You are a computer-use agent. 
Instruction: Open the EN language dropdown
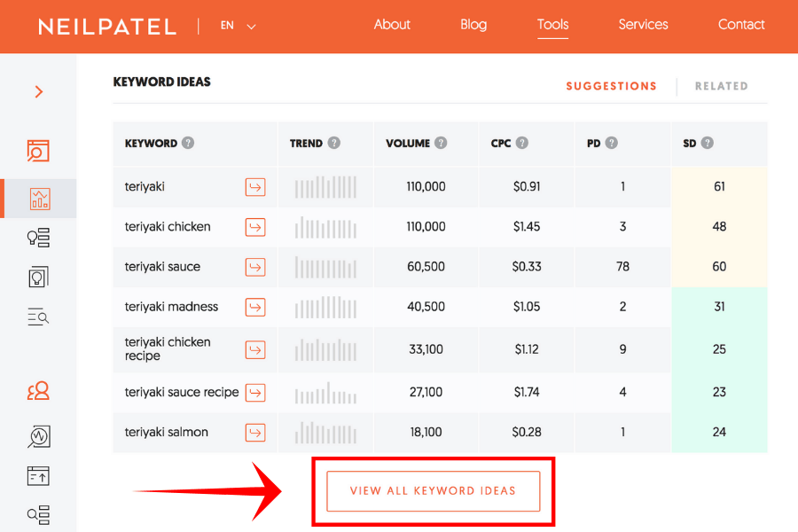238,26
